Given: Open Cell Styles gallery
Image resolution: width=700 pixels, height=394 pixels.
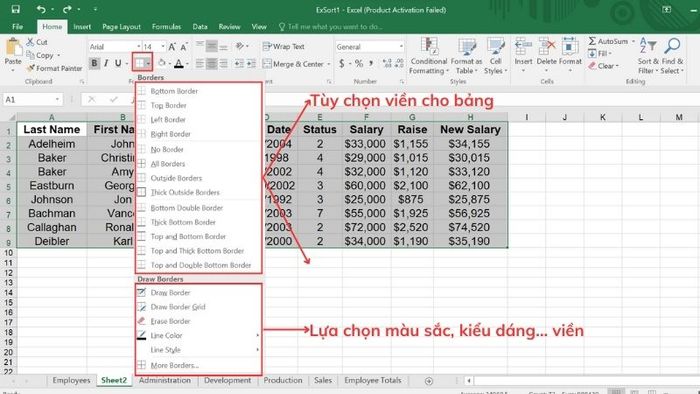Looking at the screenshot, I should pyautogui.click(x=496, y=56).
